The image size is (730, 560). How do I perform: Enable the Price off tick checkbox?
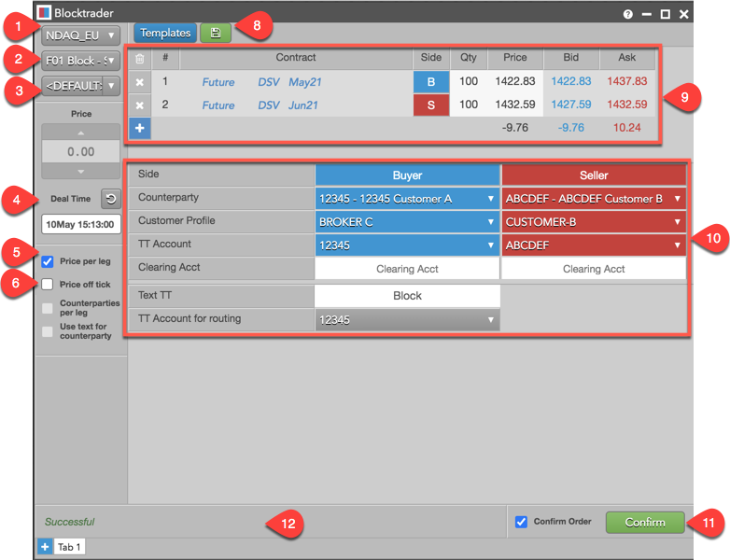coord(48,285)
